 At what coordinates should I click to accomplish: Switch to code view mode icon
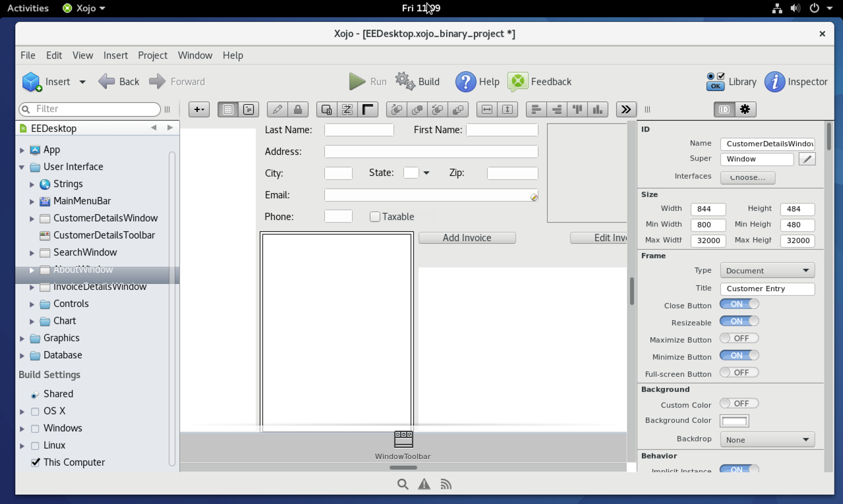pyautogui.click(x=248, y=109)
